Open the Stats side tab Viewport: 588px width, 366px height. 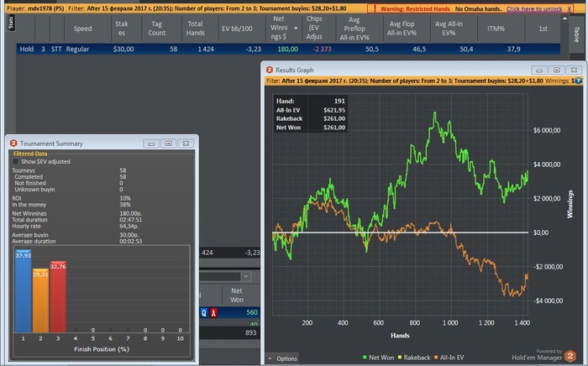10,23
